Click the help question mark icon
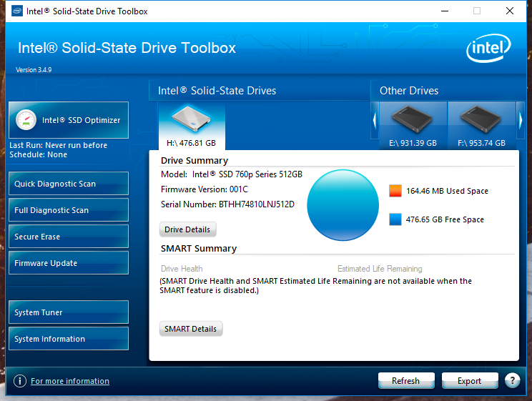 [512, 381]
